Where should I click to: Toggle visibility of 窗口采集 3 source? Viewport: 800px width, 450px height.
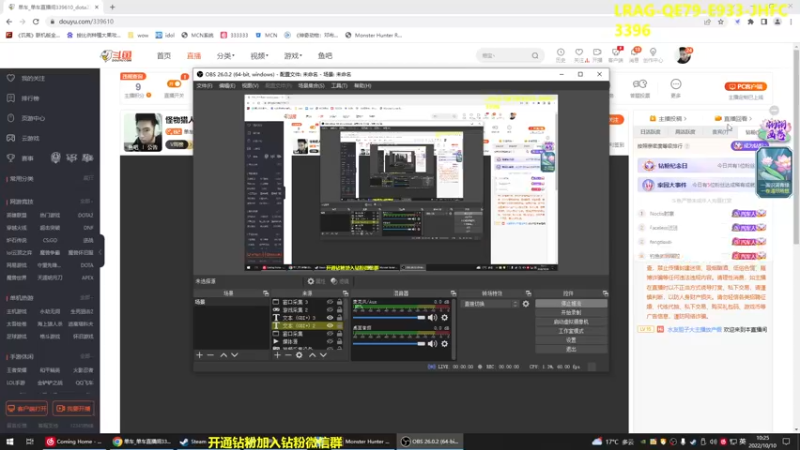point(330,302)
